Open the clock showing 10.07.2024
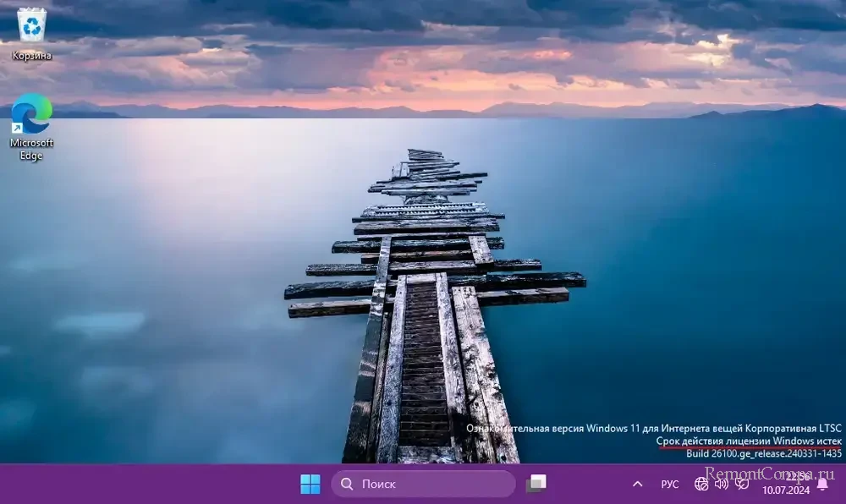 786,484
